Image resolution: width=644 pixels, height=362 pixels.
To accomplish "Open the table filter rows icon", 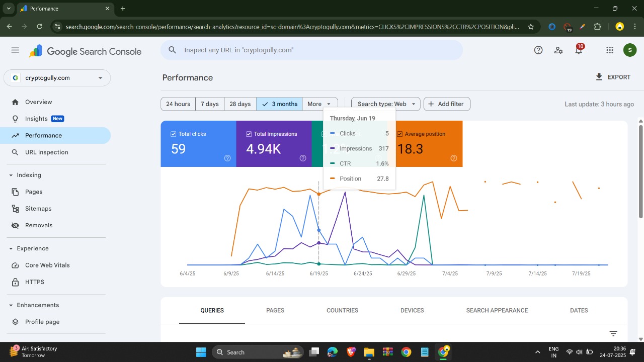I will (613, 333).
